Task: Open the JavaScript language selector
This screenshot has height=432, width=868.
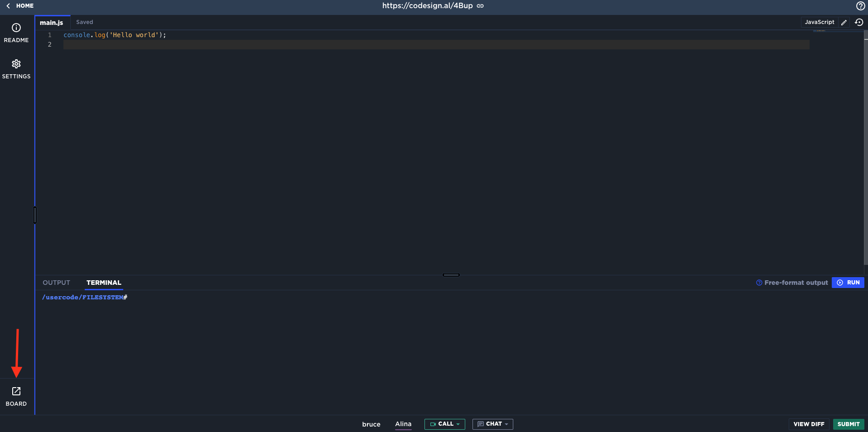Action: tap(819, 22)
